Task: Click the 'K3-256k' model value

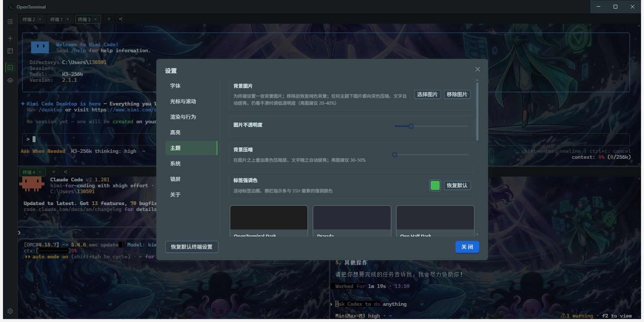Action: 73,74
